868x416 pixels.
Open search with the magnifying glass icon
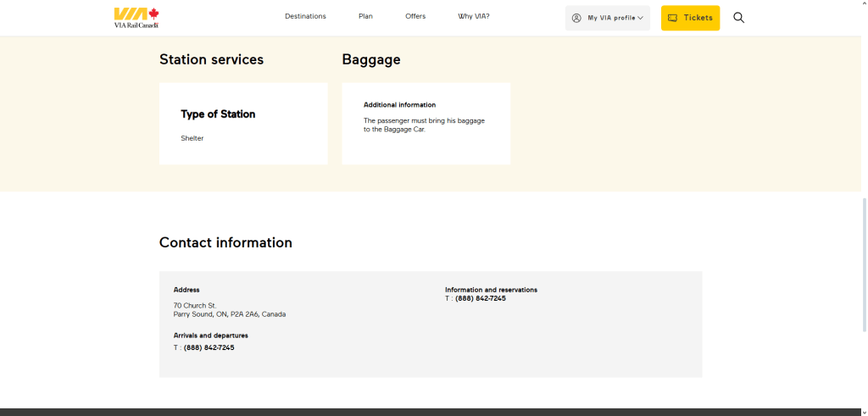[x=738, y=18]
